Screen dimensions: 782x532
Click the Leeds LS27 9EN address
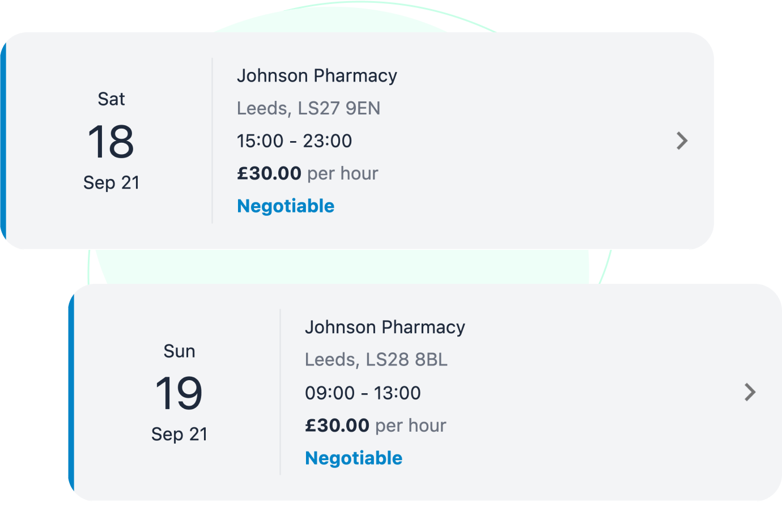click(x=308, y=108)
